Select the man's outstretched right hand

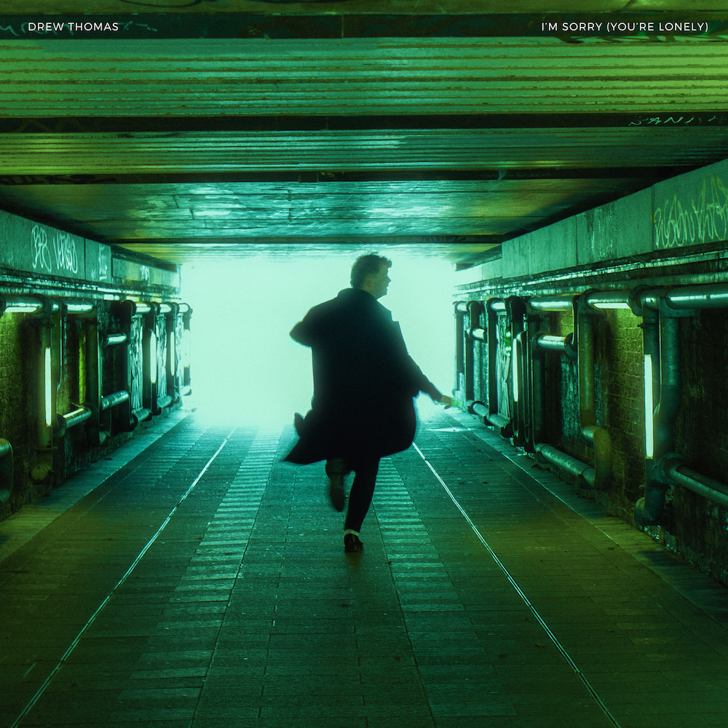446,400
